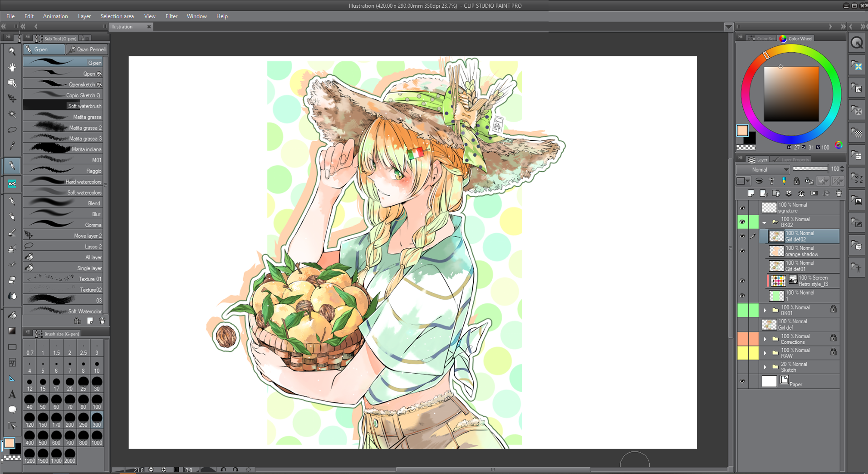Click the Lock layer icon
Screen dimensions: 868x474
(796, 181)
